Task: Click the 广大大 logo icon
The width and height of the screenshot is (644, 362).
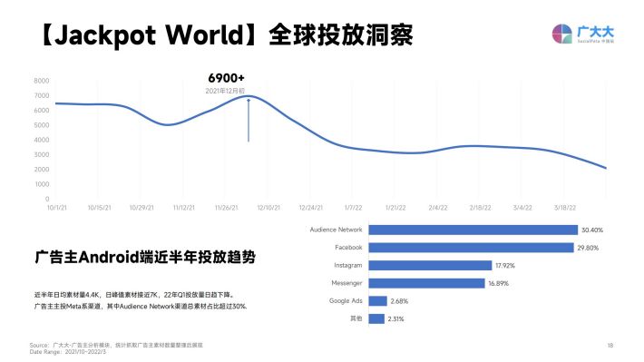Action: [x=561, y=34]
